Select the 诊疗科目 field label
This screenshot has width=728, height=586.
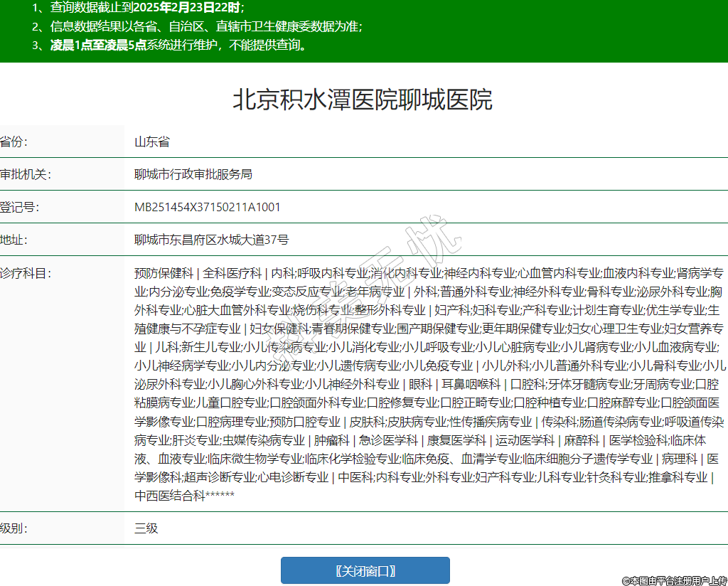pos(26,273)
